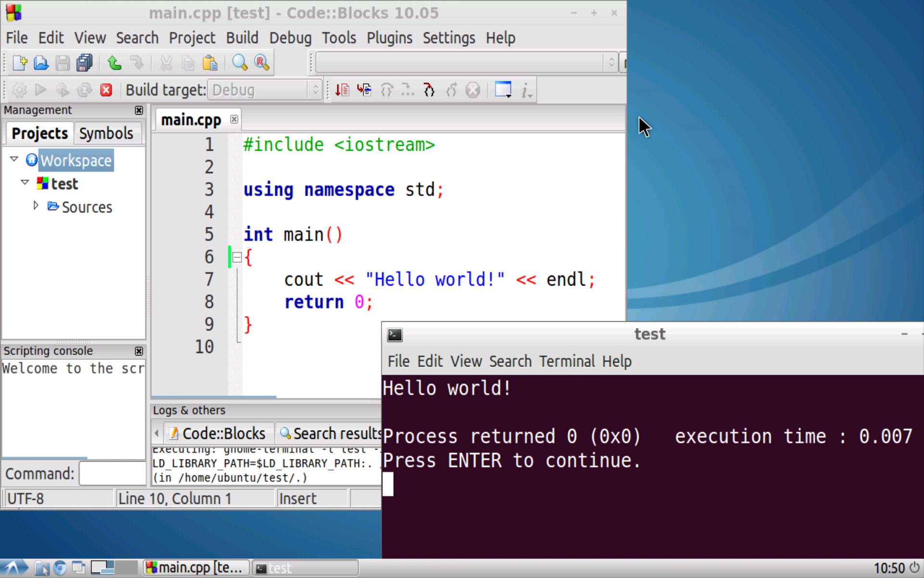Open Search menu in test terminal window
This screenshot has height=578, width=924.
coord(510,361)
